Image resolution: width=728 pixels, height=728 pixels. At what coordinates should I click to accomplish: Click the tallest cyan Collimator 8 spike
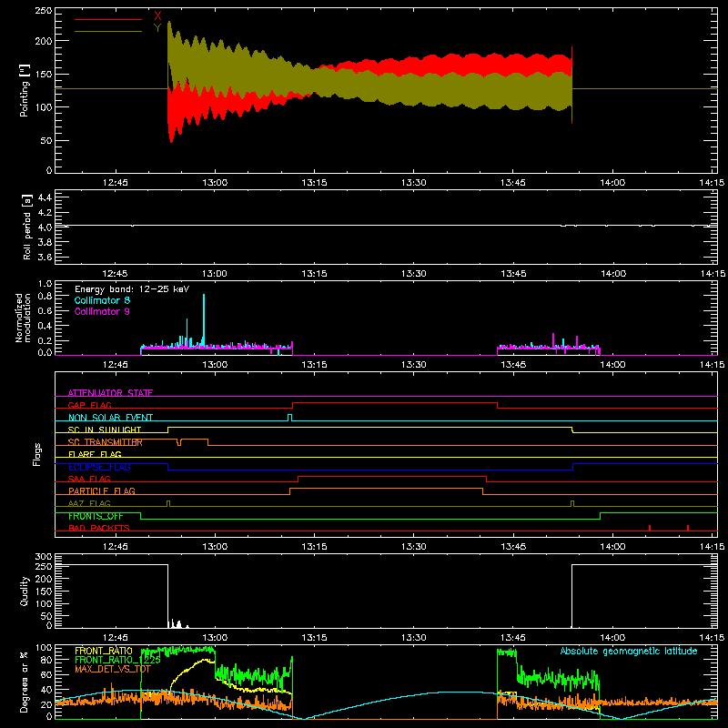pyautogui.click(x=204, y=319)
